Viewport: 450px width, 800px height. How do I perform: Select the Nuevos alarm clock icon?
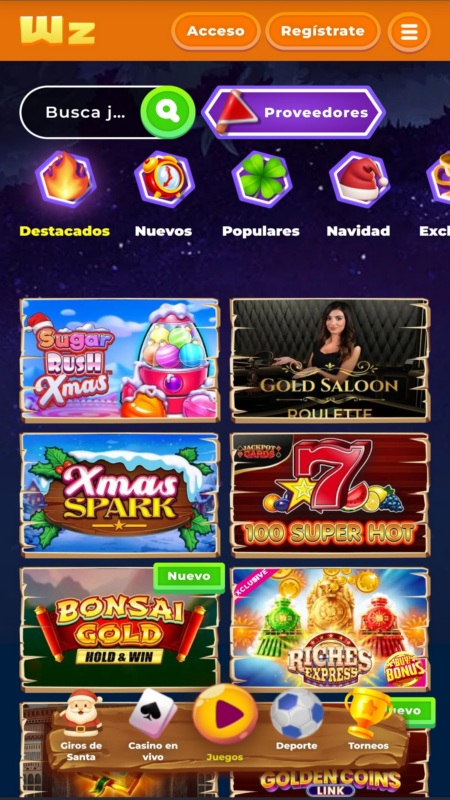click(164, 179)
